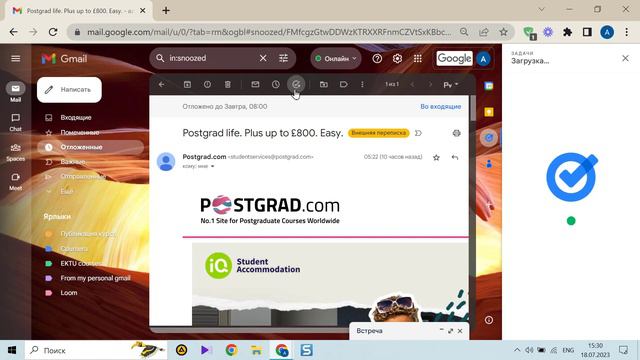Open the EKTU courses label
Screen dimensions: 640x360
81,264
